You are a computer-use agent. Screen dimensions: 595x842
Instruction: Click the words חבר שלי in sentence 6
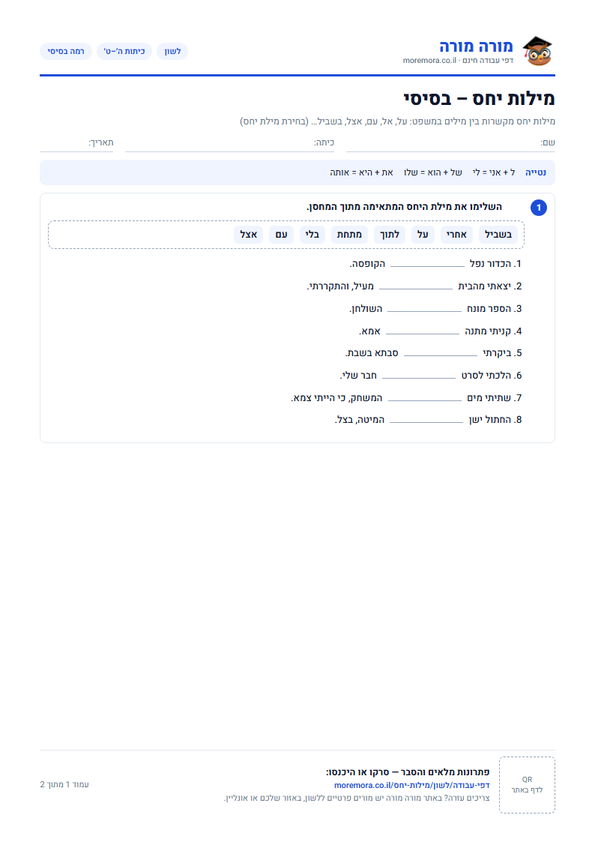(358, 375)
